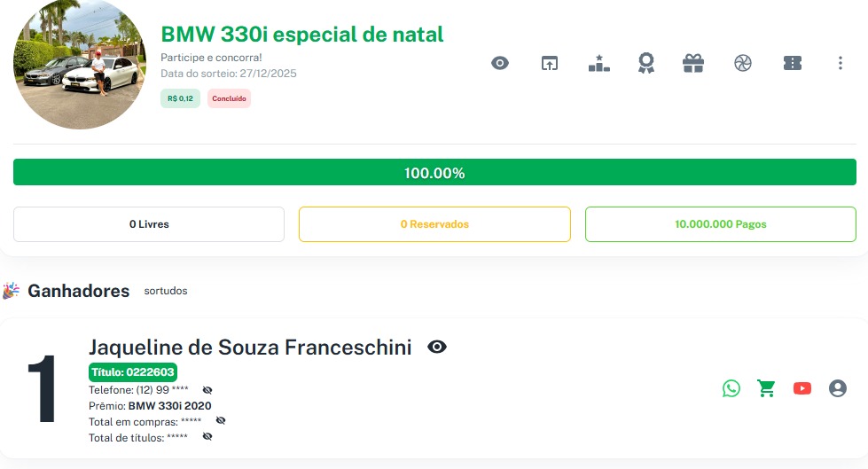Open the gift box prizes icon
The width and height of the screenshot is (868, 469).
tap(693, 63)
